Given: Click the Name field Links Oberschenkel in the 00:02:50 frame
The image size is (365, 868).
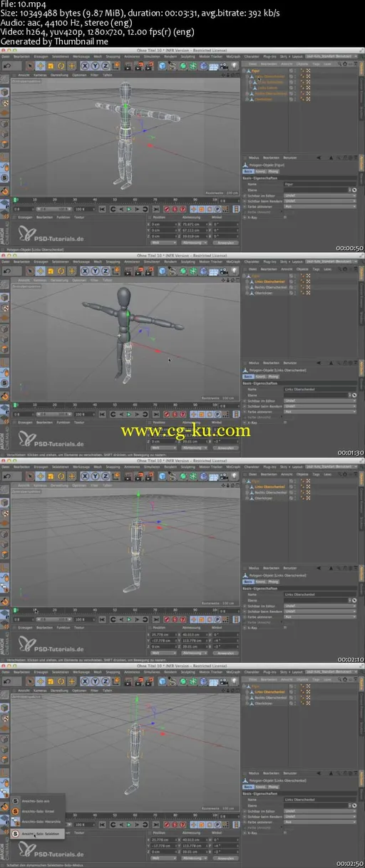Looking at the screenshot, I should coord(319,800).
